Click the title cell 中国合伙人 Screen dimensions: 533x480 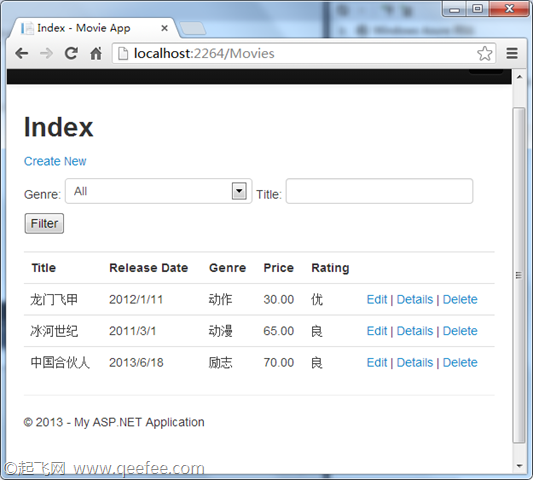pyautogui.click(x=60, y=363)
